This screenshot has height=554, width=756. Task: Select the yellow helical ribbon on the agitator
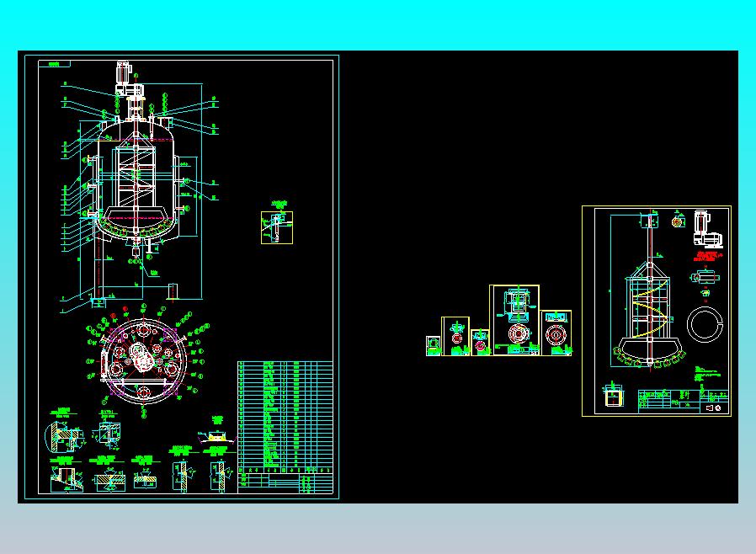point(652,310)
